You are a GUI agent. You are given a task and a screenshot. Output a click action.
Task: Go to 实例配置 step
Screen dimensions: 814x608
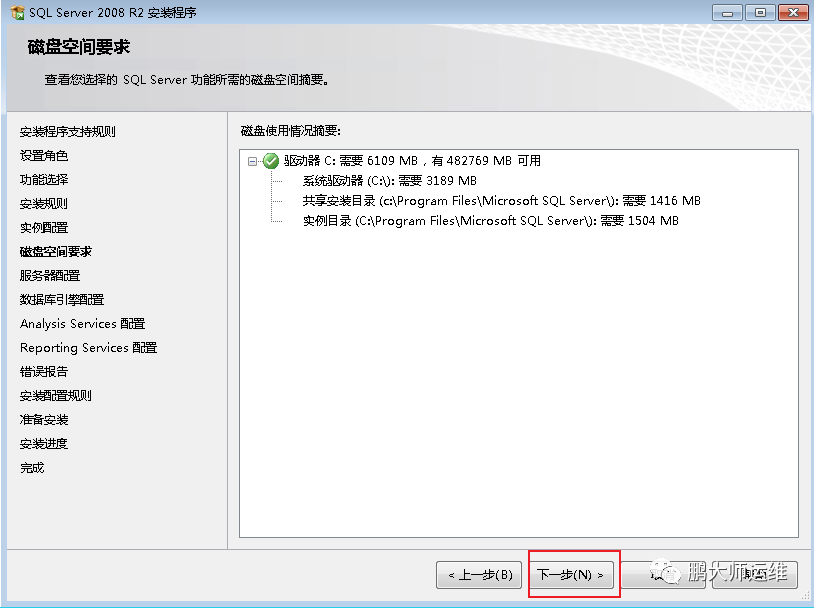click(44, 227)
